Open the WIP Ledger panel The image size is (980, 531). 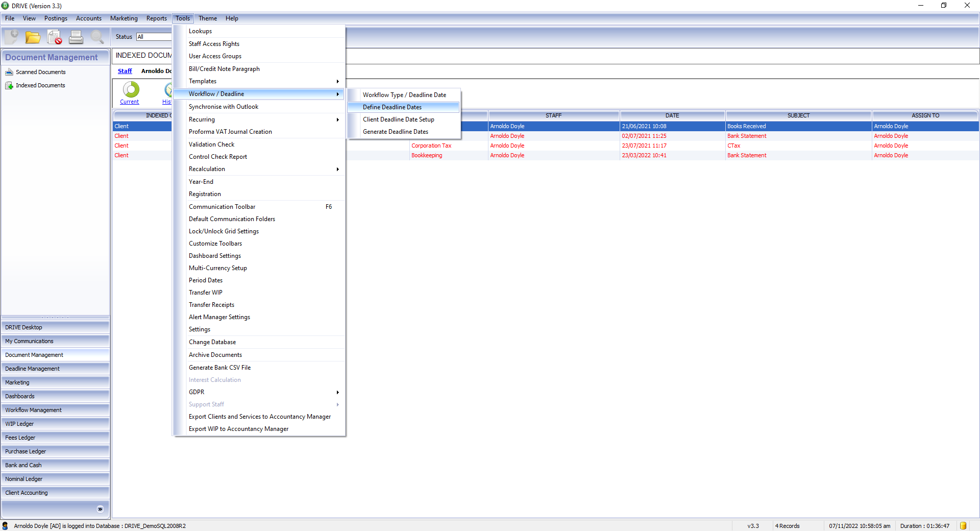coord(55,424)
